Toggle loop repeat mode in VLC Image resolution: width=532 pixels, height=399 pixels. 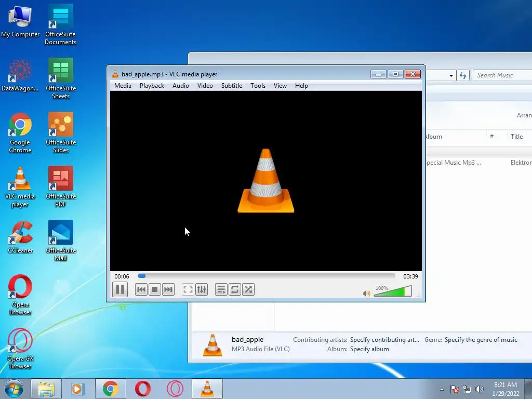[x=235, y=289]
